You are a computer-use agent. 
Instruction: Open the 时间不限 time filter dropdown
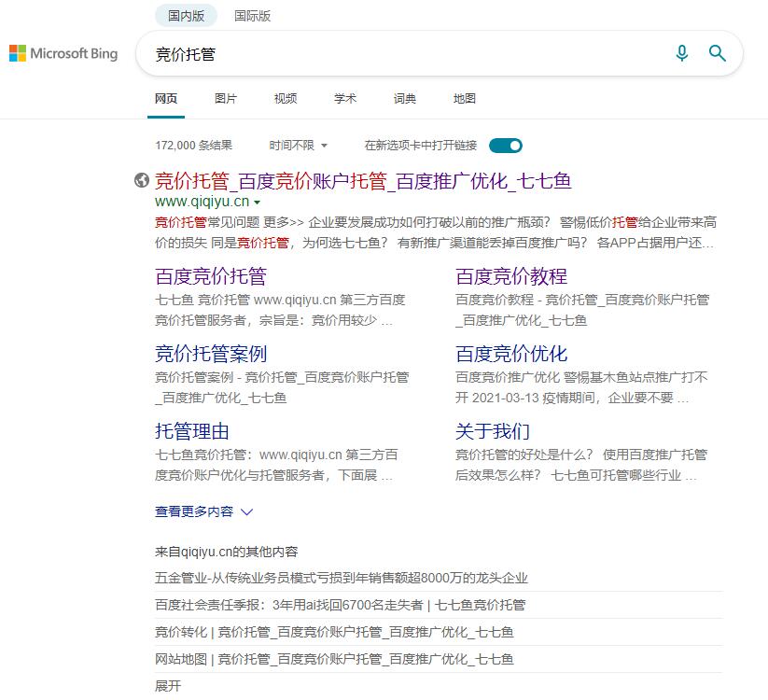pyautogui.click(x=298, y=146)
